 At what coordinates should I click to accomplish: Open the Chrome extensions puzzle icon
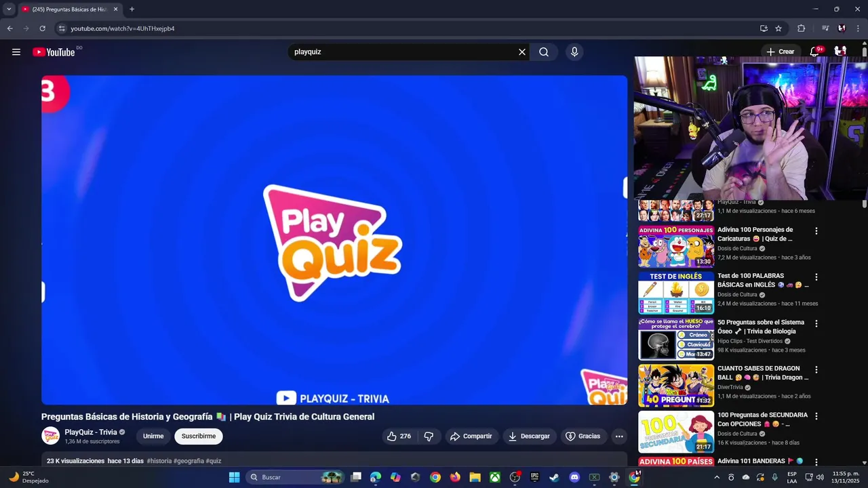point(802,28)
